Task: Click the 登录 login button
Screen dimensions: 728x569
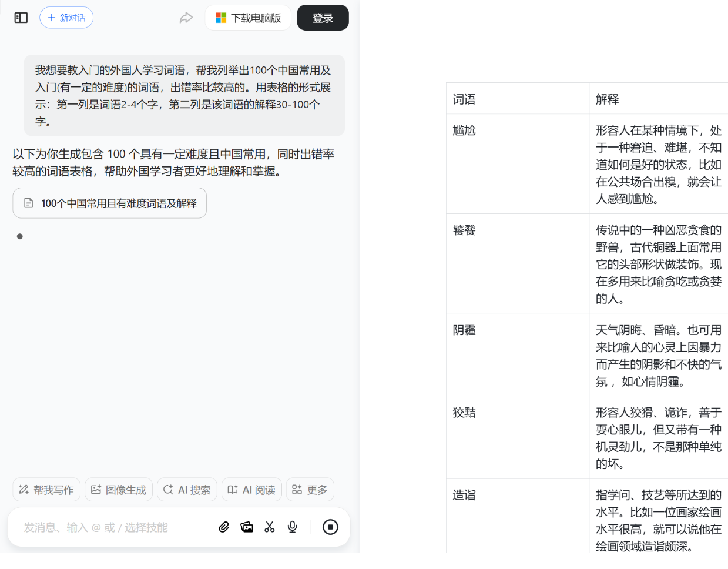Action: click(323, 18)
